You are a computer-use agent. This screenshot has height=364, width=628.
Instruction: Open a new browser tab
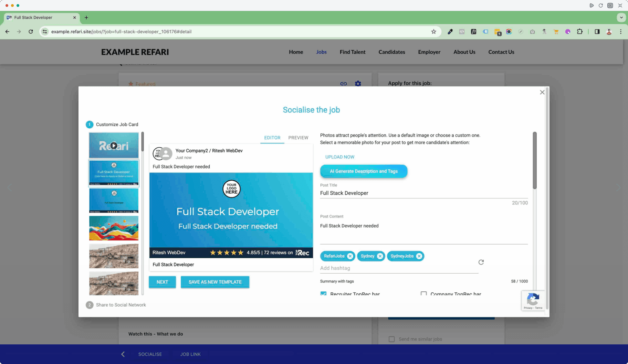pyautogui.click(x=86, y=18)
